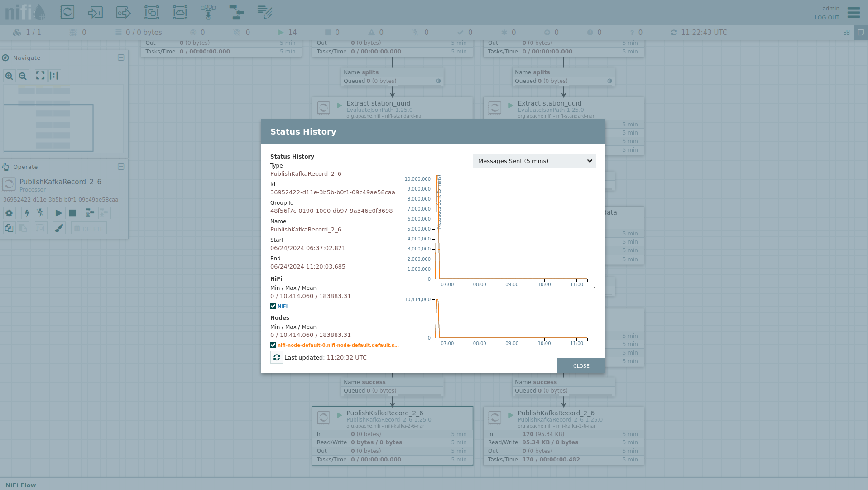
Task: Collapse the Navigate panel
Action: click(x=121, y=58)
